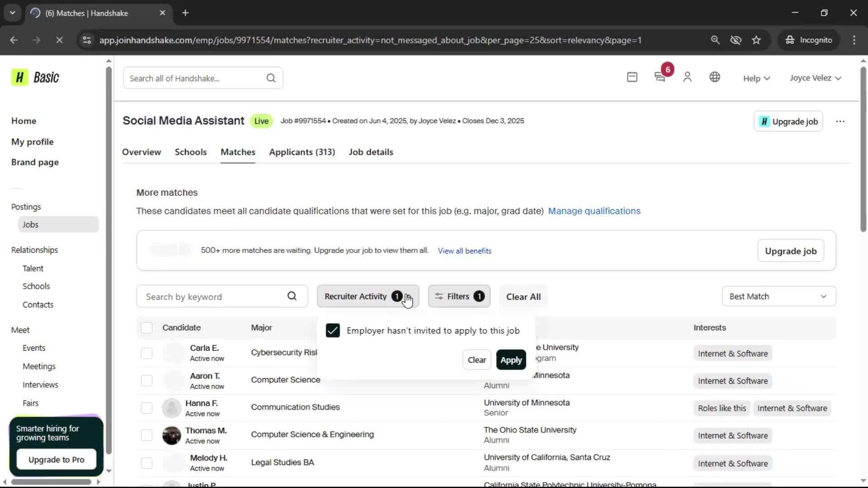Open the profile person icon
Viewport: 868px width, 488px height.
(687, 77)
